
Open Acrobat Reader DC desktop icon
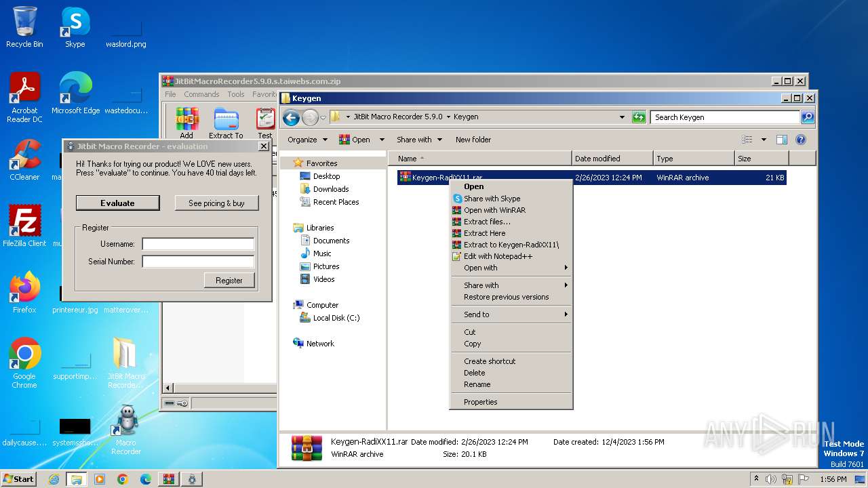point(24,97)
